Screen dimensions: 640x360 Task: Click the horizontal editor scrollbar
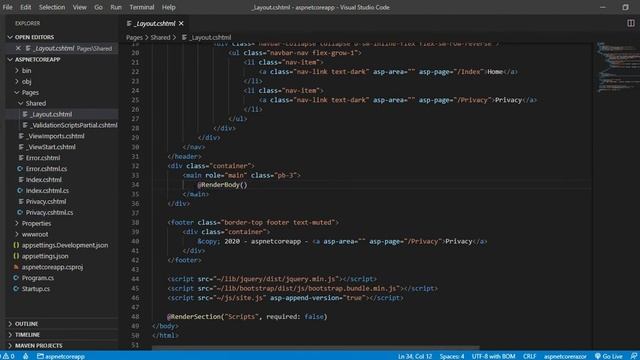click(x=316, y=348)
